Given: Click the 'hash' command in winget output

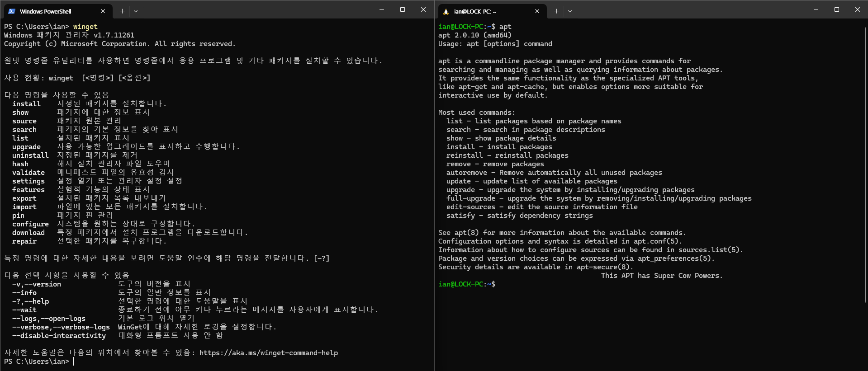Looking at the screenshot, I should pyautogui.click(x=20, y=164).
